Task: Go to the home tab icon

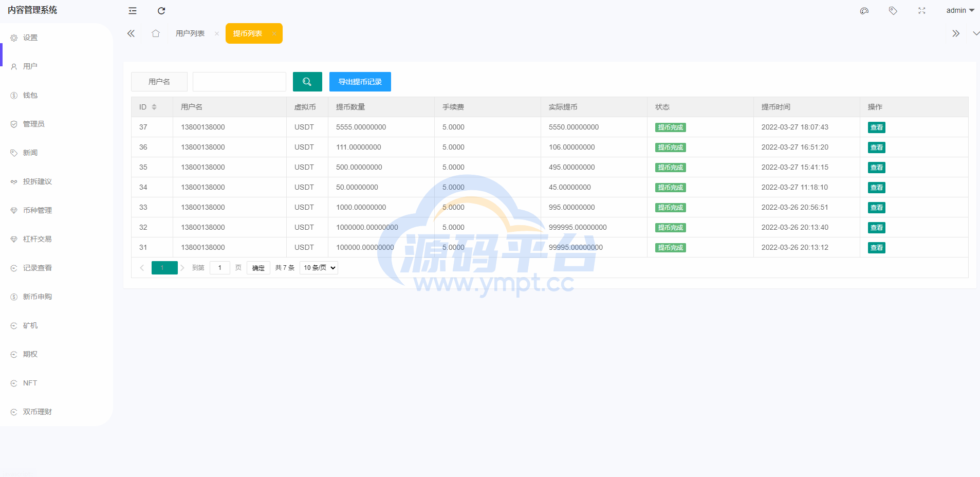Action: 156,33
